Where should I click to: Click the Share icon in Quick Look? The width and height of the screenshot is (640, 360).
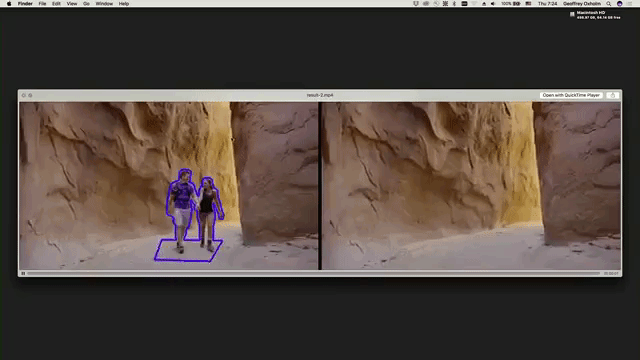tap(612, 95)
